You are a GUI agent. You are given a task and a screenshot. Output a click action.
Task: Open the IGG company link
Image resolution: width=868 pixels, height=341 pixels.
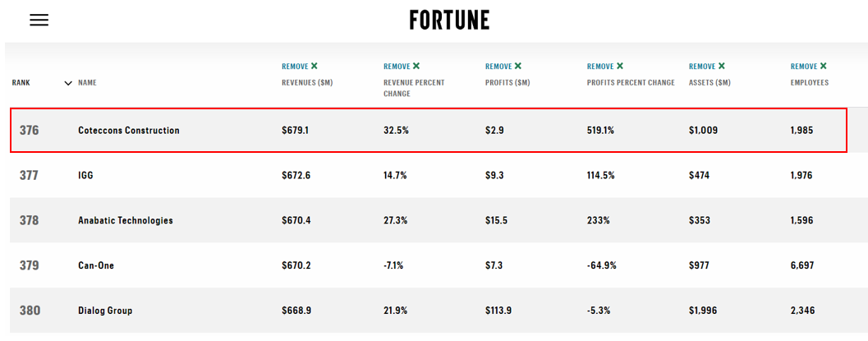point(86,175)
